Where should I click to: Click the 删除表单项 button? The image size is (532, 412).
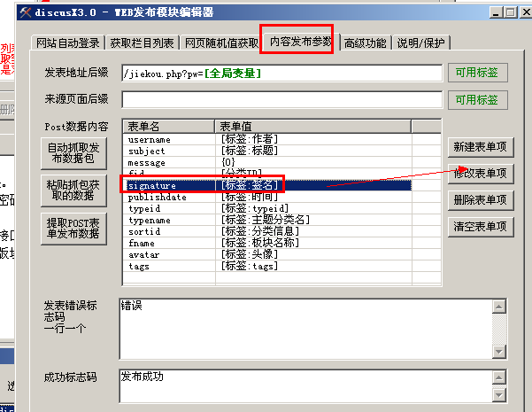point(480,199)
